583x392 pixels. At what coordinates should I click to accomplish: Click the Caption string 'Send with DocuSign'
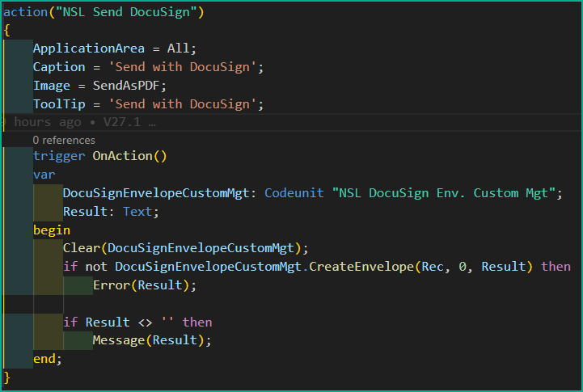(182, 67)
